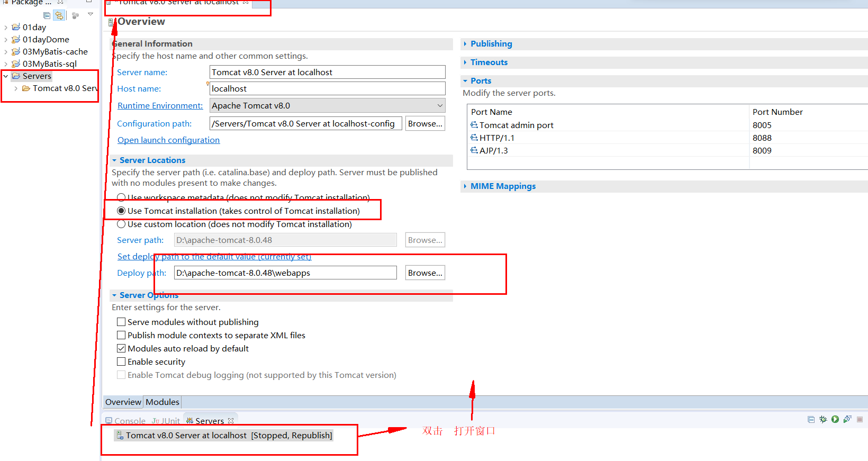Image resolution: width=868 pixels, height=461 pixels.
Task: Switch to the Console view tab
Action: pyautogui.click(x=125, y=421)
